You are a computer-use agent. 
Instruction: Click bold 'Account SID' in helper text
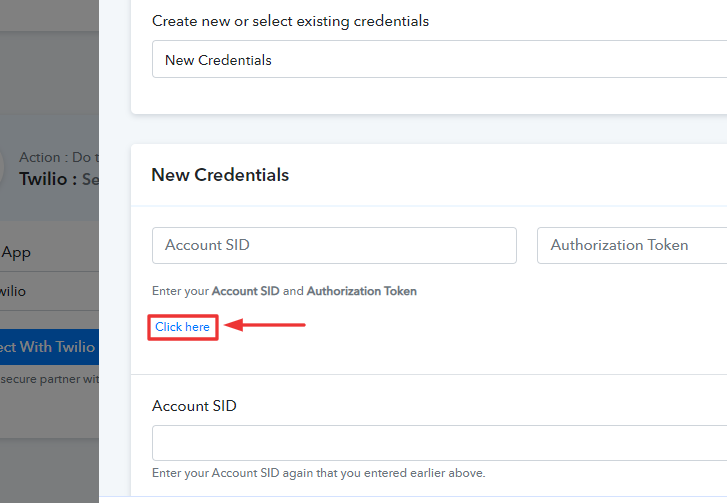pyautogui.click(x=246, y=291)
